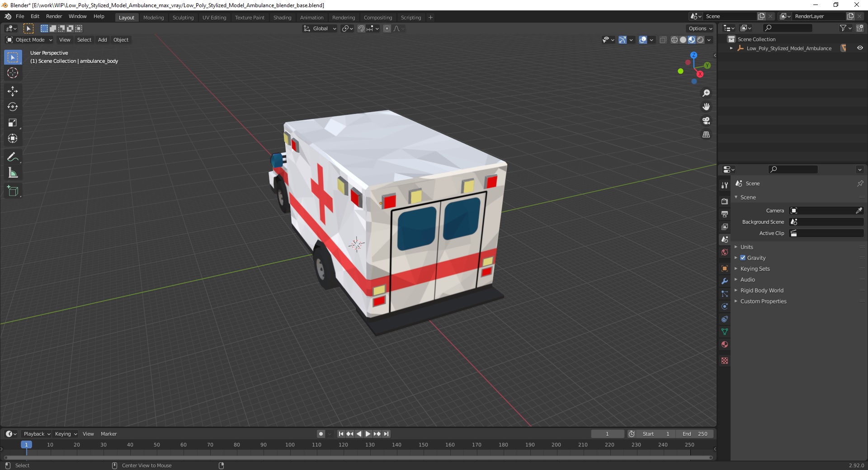
Task: Play animation forward
Action: click(368, 434)
